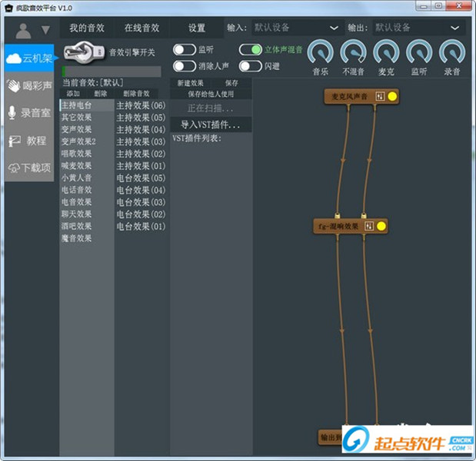This screenshot has height=461, width=476.
Task: Click 保存给他人使用 button
Action: tap(211, 94)
